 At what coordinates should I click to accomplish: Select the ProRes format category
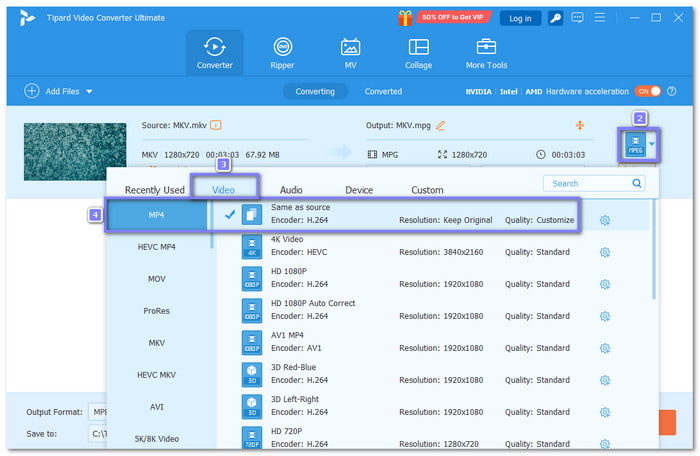(156, 311)
